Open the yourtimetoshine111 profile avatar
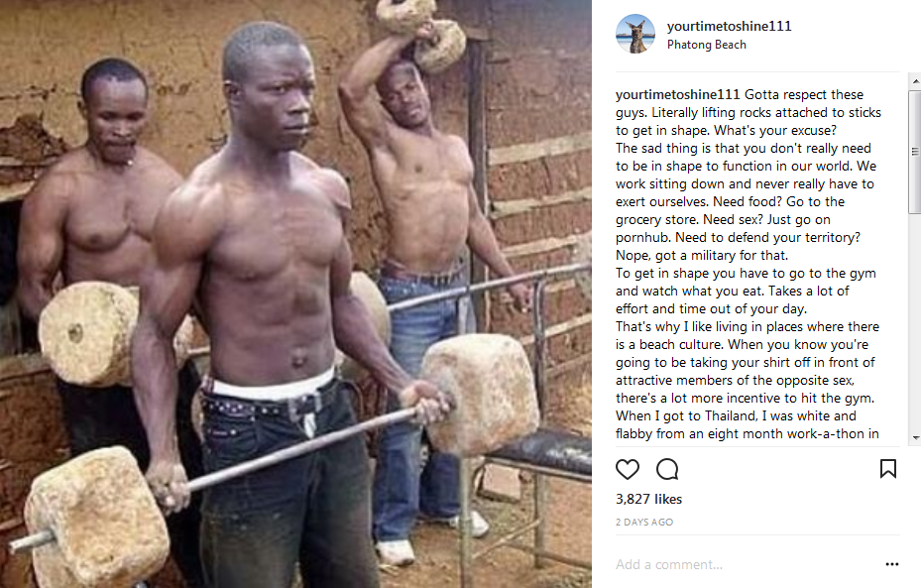 (x=634, y=34)
